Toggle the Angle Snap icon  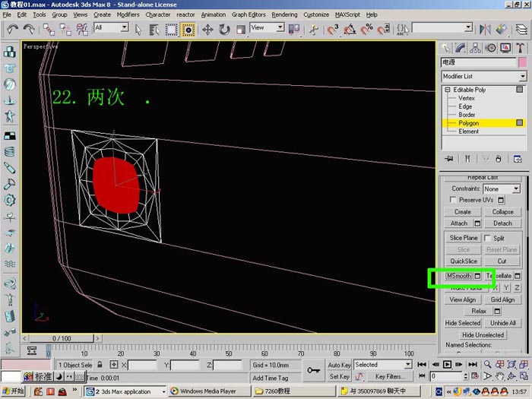[350, 30]
